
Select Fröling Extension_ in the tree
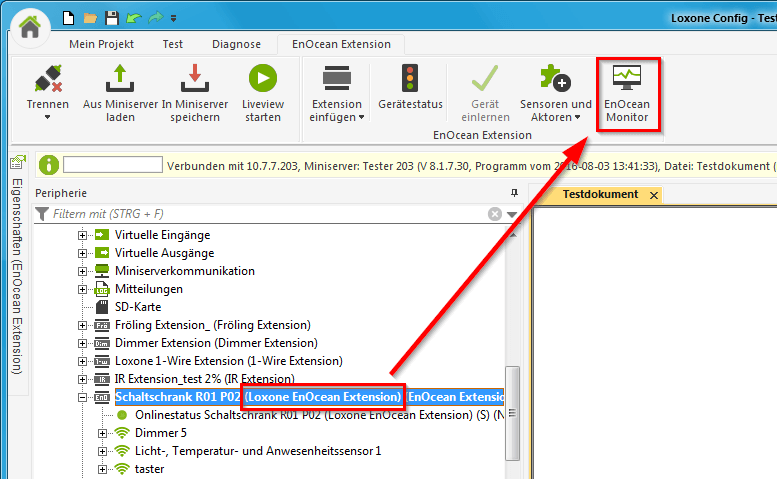[212, 325]
